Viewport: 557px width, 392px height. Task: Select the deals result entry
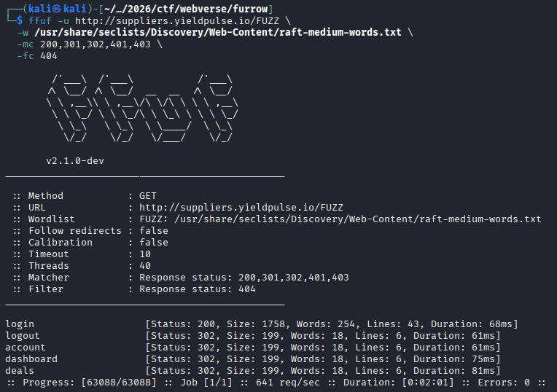coord(20,371)
